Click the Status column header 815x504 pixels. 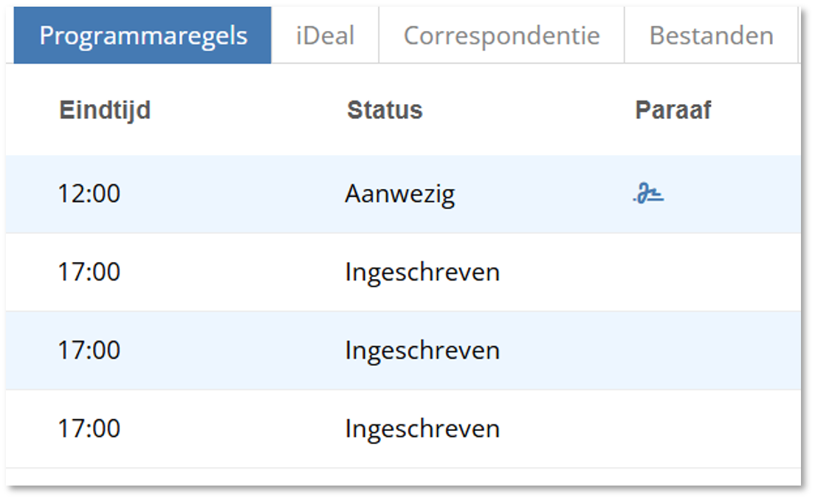click(x=385, y=110)
